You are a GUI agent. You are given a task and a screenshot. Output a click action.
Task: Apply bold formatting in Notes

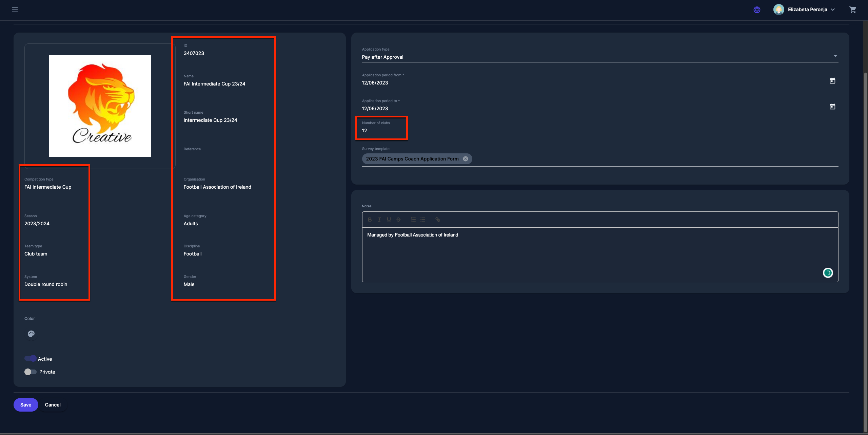370,220
